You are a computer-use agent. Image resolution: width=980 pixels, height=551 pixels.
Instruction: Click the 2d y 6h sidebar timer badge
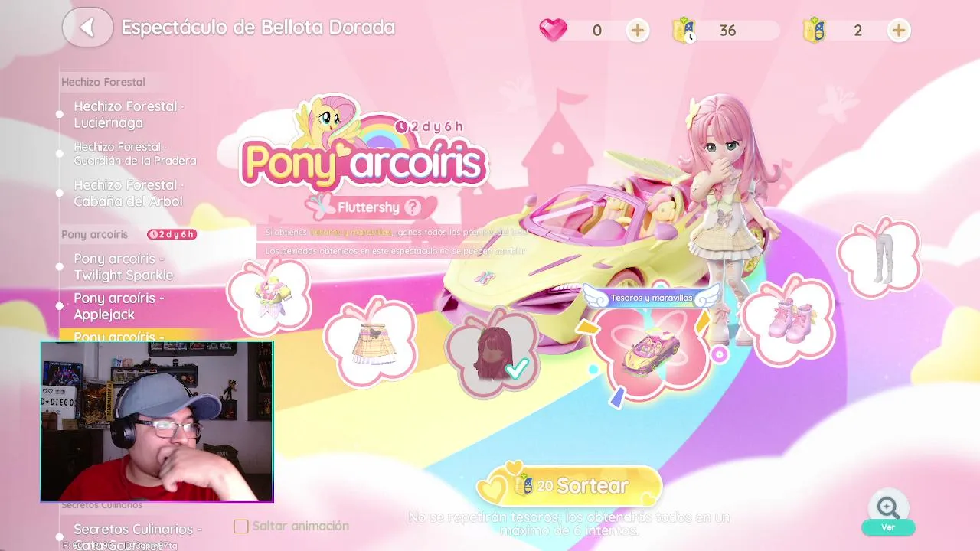[172, 234]
